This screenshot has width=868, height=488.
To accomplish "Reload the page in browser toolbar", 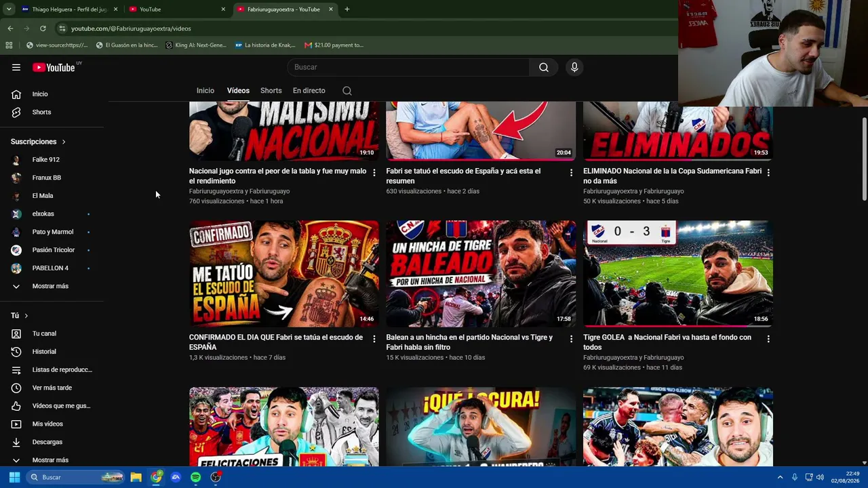I will (43, 28).
